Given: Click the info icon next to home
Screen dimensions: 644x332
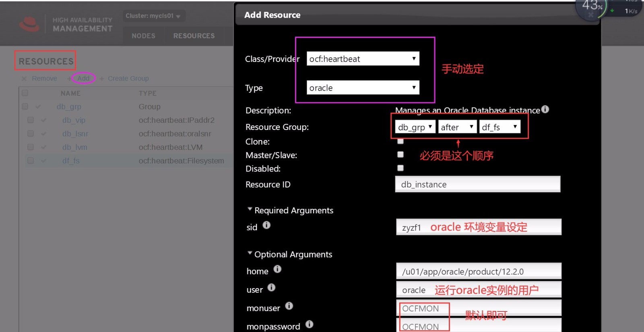Looking at the screenshot, I should (277, 269).
